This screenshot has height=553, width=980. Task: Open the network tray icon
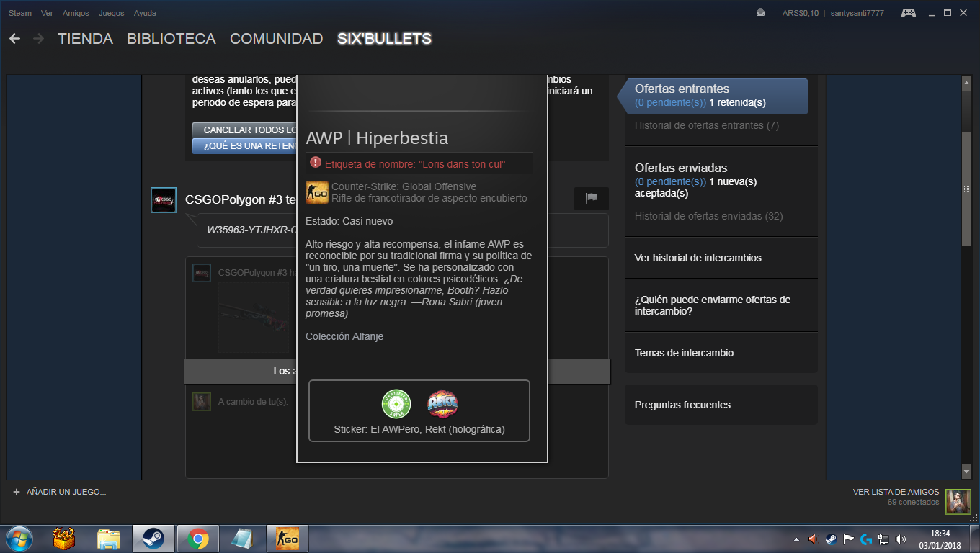tap(883, 539)
